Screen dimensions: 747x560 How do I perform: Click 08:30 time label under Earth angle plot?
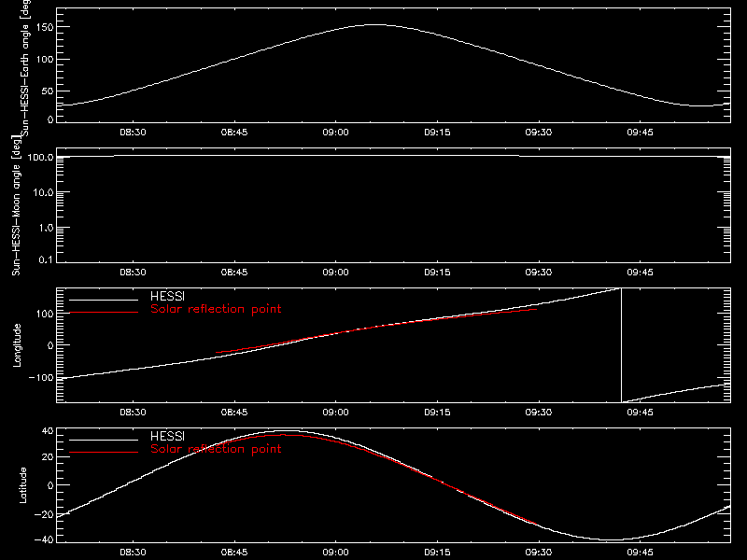pos(133,133)
